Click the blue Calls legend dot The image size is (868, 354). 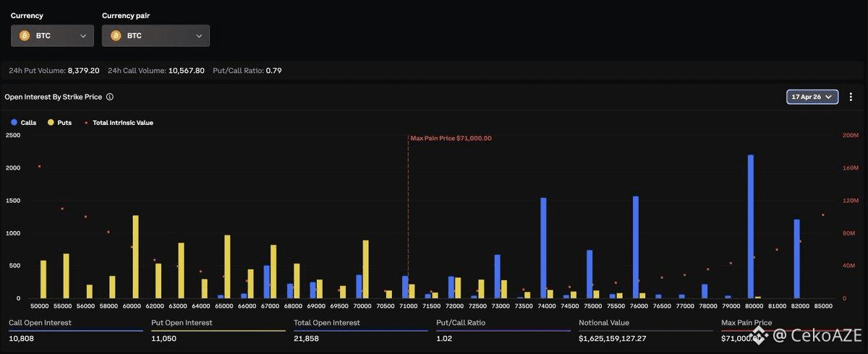(13, 123)
